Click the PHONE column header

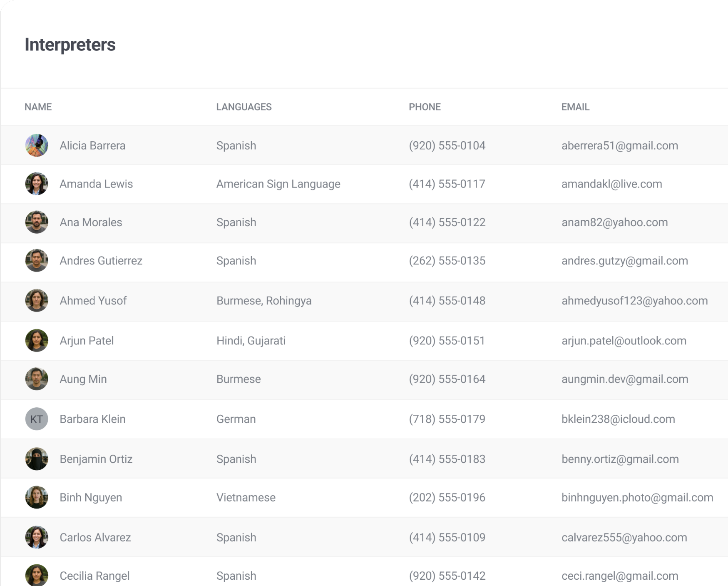(424, 107)
